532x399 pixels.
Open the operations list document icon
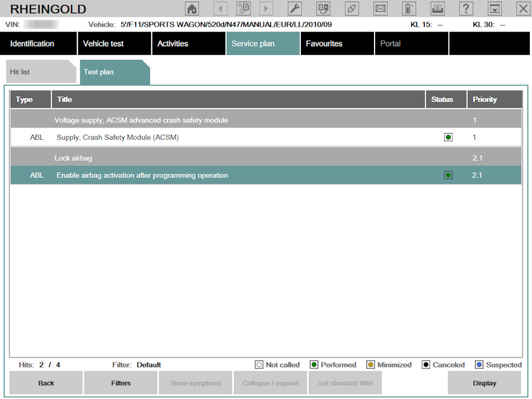[243, 8]
